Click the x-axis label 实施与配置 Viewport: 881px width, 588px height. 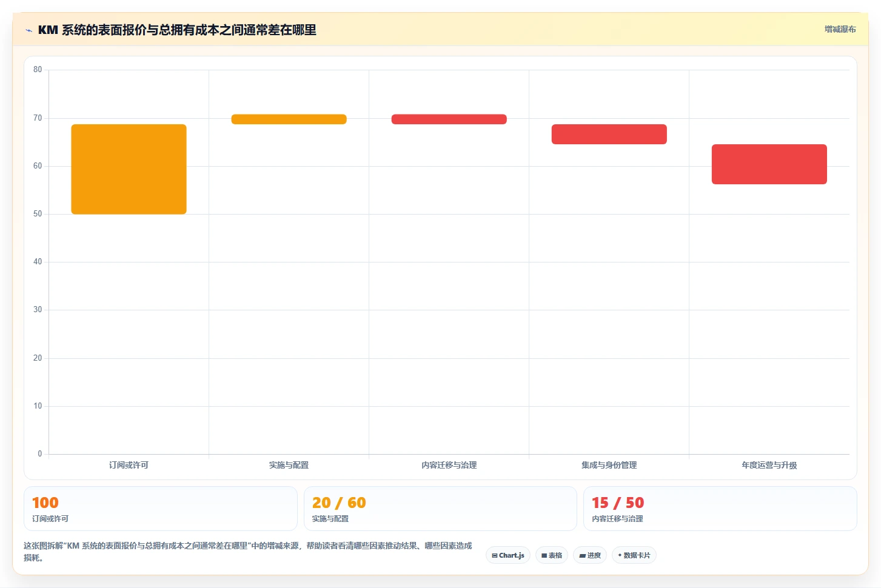289,465
